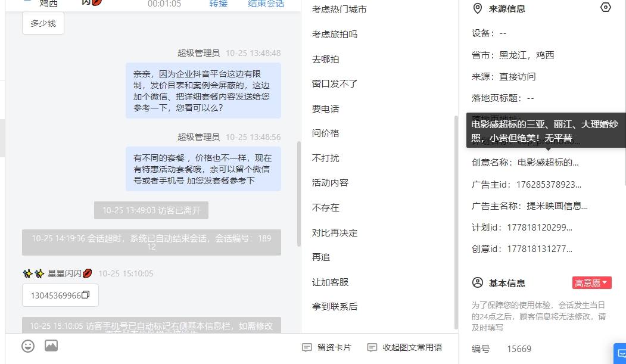The image size is (626, 364).
Task: Select the 要电话 quick reply
Action: click(325, 108)
